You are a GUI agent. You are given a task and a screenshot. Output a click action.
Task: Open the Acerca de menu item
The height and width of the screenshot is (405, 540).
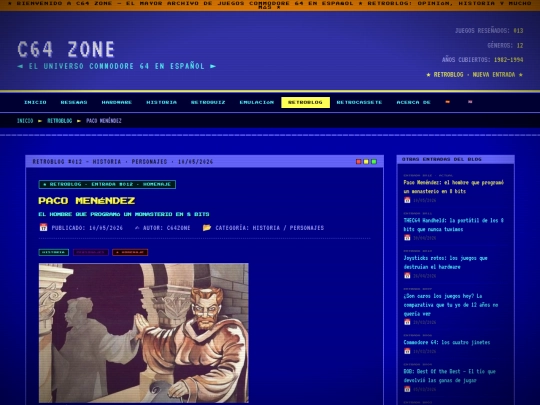[413, 102]
